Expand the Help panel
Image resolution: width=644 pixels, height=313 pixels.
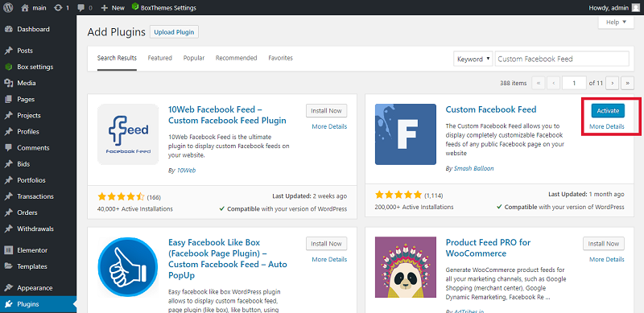616,23
